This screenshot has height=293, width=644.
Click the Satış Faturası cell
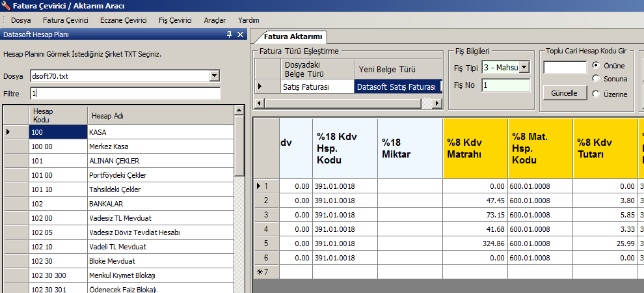317,87
